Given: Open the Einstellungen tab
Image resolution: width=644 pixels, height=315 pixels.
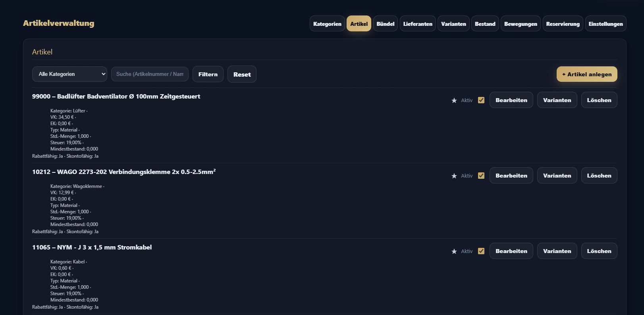Looking at the screenshot, I should pyautogui.click(x=606, y=23).
